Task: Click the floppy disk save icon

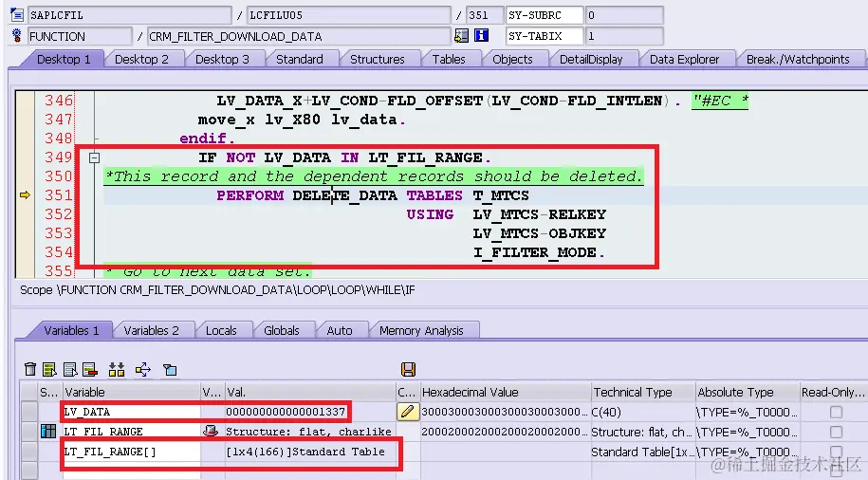Action: click(x=408, y=369)
